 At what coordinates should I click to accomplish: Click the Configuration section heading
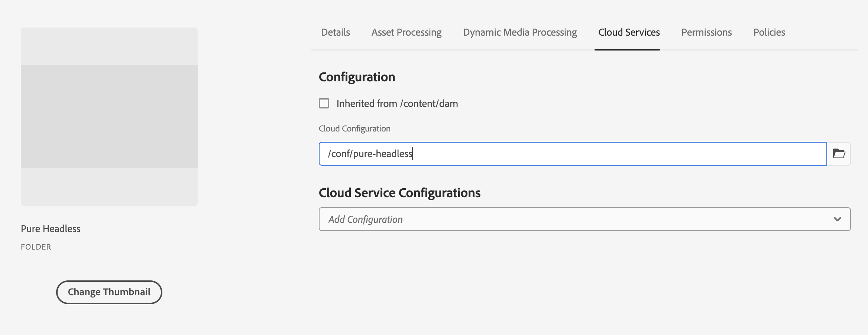click(357, 77)
